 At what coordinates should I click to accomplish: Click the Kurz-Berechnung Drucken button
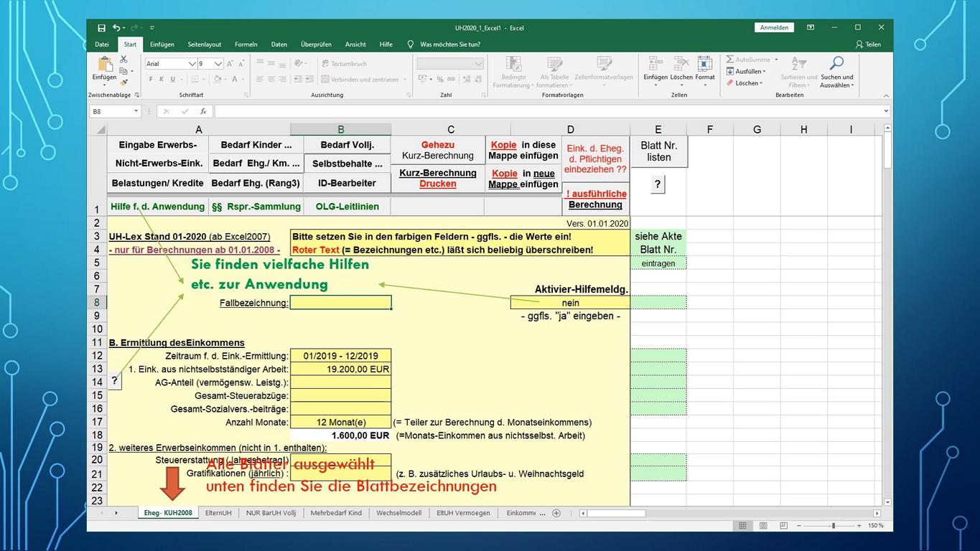pos(437,179)
